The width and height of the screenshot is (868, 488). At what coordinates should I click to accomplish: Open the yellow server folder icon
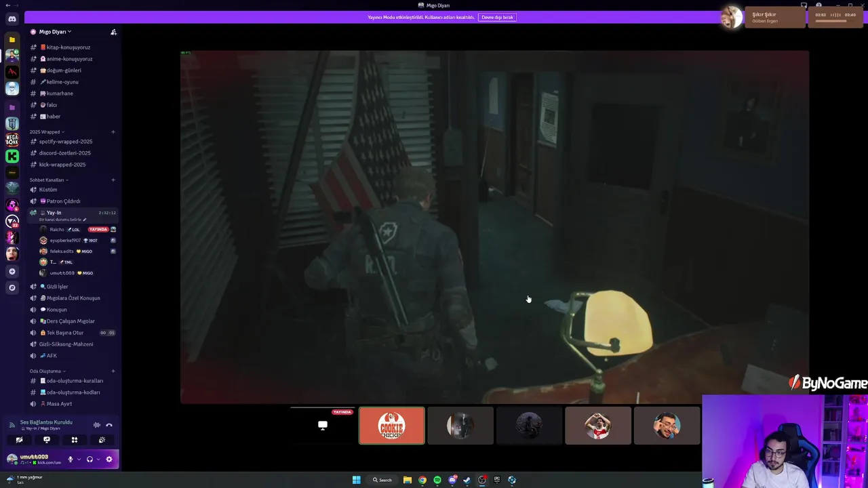(x=12, y=40)
